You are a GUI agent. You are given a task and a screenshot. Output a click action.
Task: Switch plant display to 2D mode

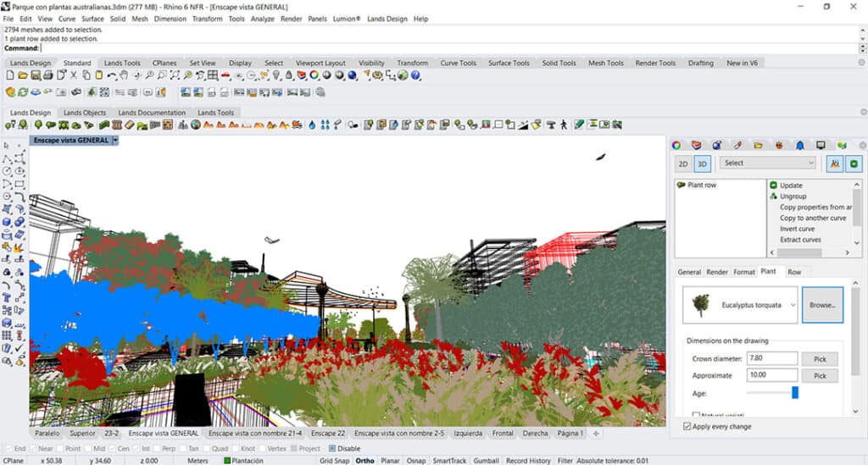(683, 163)
